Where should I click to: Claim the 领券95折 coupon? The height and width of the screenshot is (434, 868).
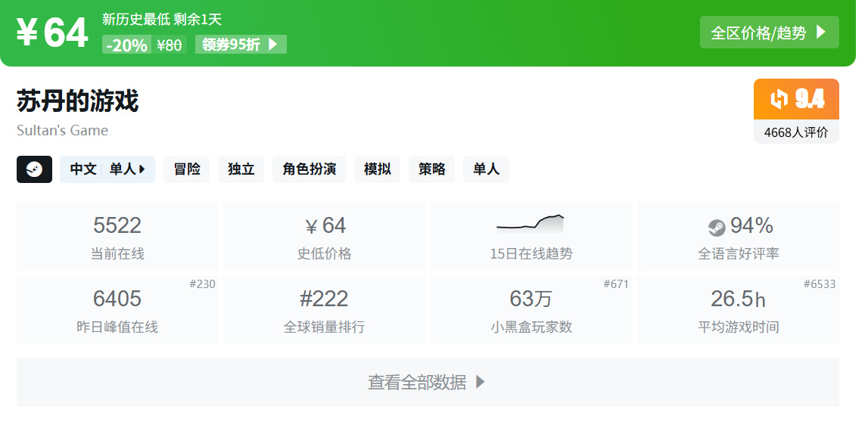pyautogui.click(x=241, y=44)
